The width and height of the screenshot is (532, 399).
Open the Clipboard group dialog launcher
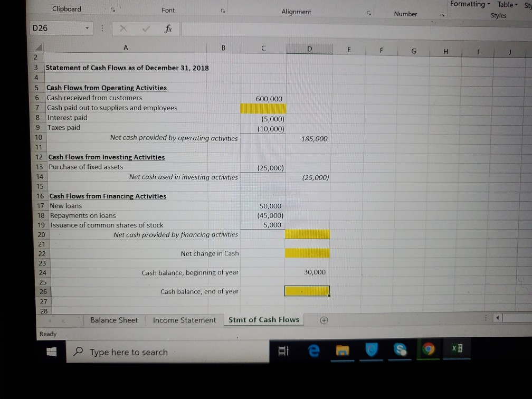click(112, 10)
